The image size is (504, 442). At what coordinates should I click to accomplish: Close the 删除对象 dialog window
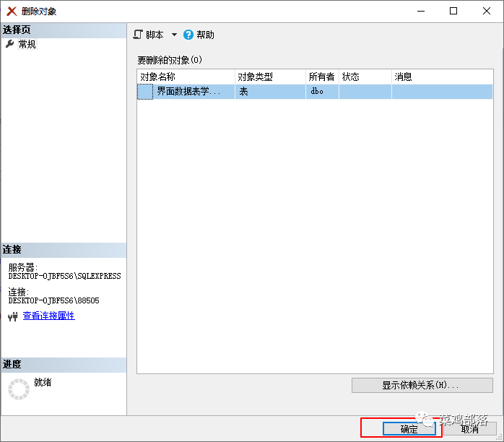pyautogui.click(x=487, y=11)
